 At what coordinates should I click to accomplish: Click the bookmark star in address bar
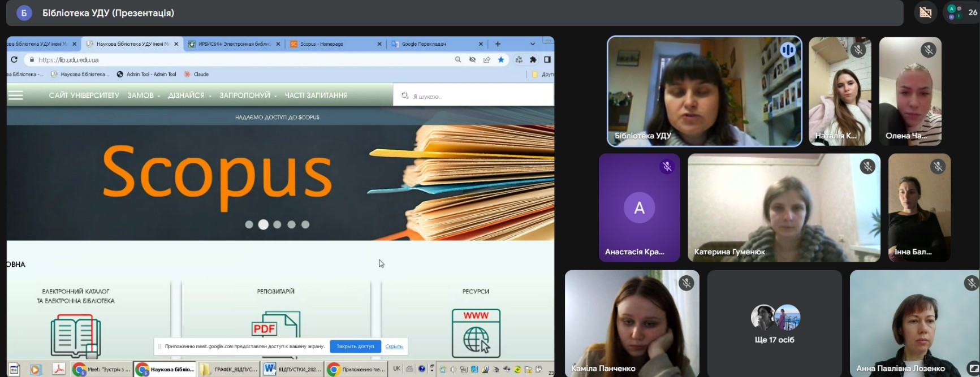tap(501, 59)
